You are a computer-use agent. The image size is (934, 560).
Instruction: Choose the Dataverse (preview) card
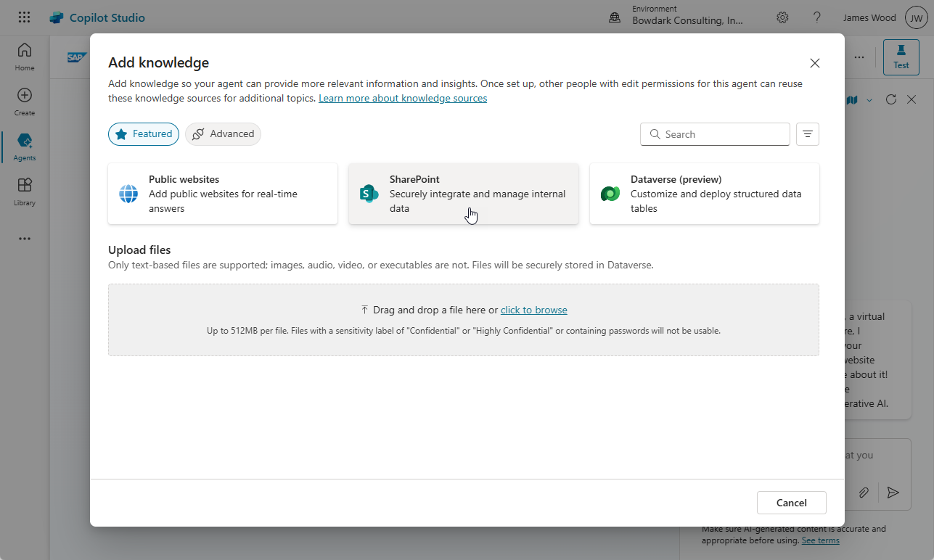705,194
